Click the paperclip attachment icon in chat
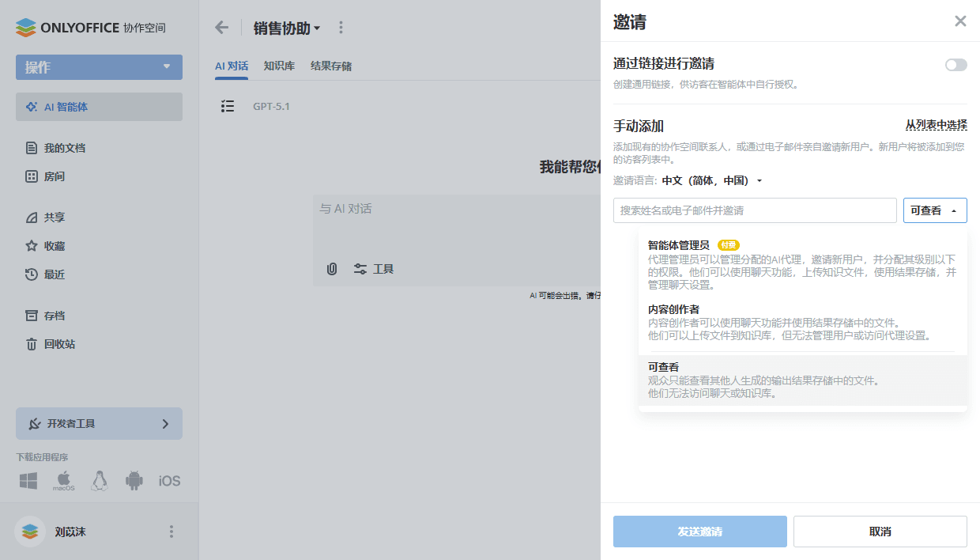The height and width of the screenshot is (560, 980). pos(331,269)
